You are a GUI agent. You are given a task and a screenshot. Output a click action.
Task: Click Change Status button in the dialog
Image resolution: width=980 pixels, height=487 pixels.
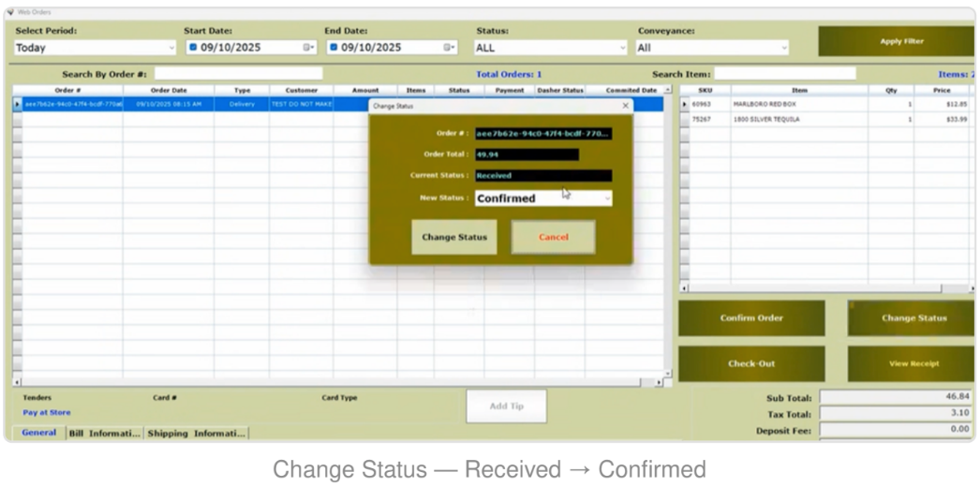coord(454,237)
